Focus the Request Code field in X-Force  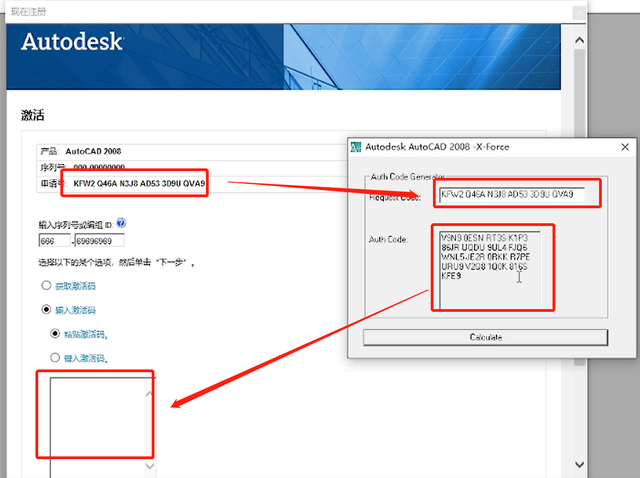coord(512,194)
